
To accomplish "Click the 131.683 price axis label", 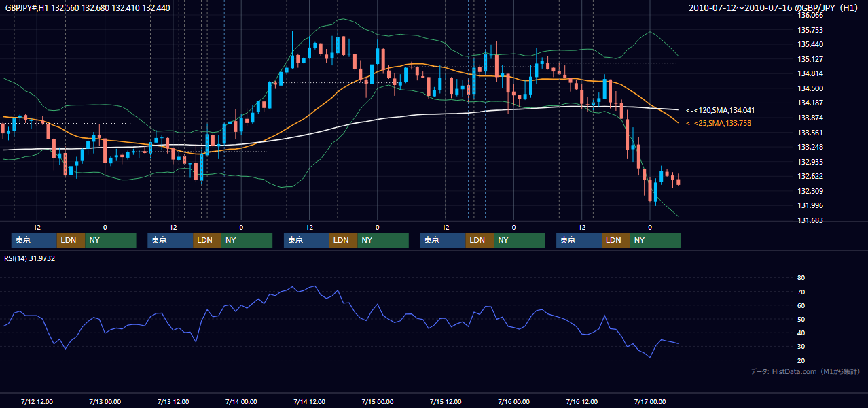I will pos(810,220).
